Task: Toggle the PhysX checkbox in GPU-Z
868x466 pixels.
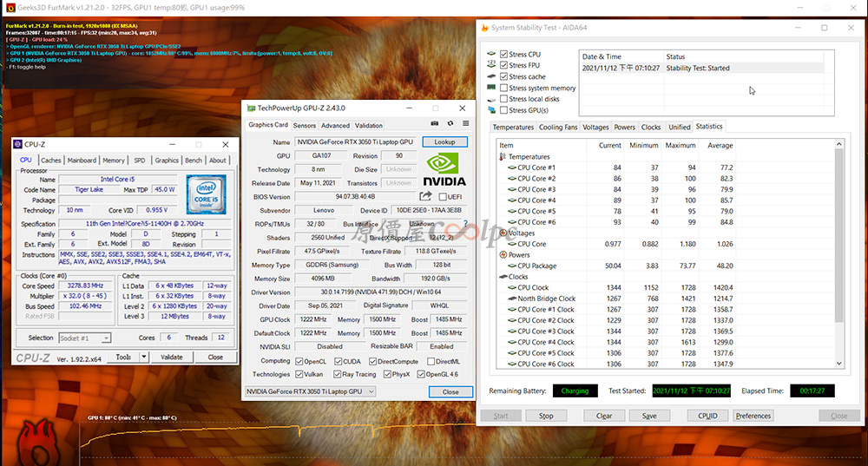Action: click(387, 374)
